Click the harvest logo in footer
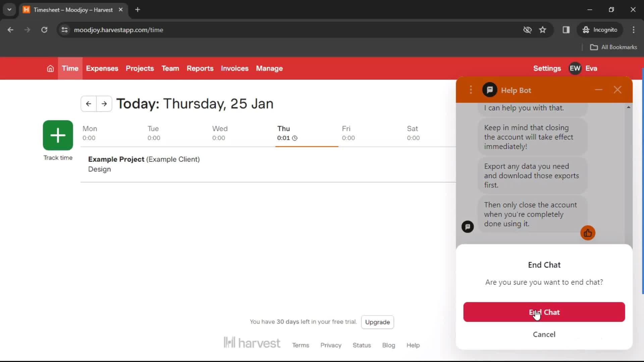Screen dimensions: 644x362 point(252,343)
